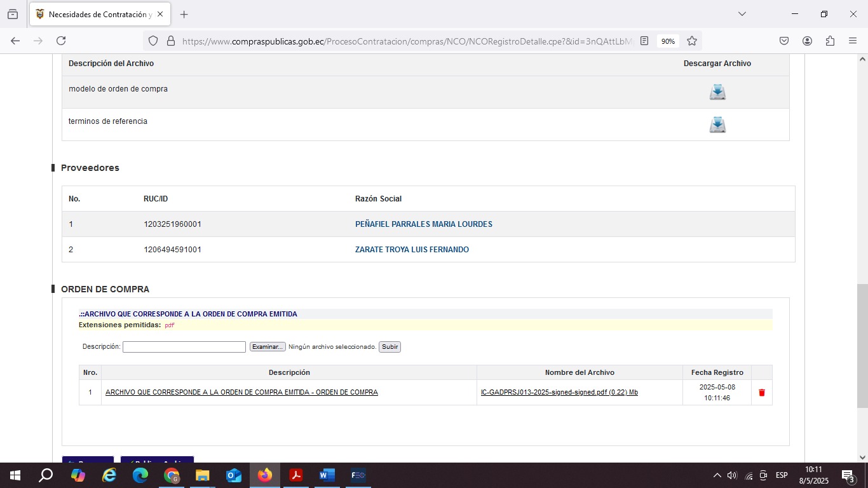The height and width of the screenshot is (488, 868).
Task: Open a new browser tab
Action: pos(184,14)
